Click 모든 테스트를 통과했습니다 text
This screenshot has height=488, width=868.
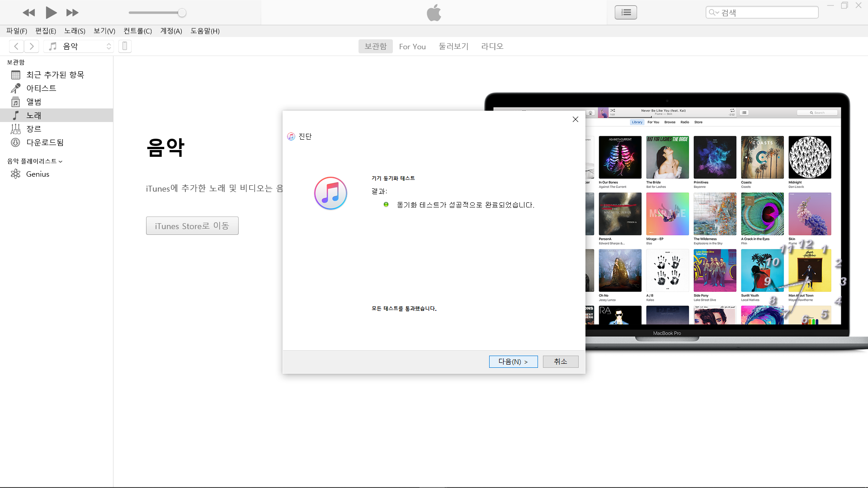(x=404, y=309)
